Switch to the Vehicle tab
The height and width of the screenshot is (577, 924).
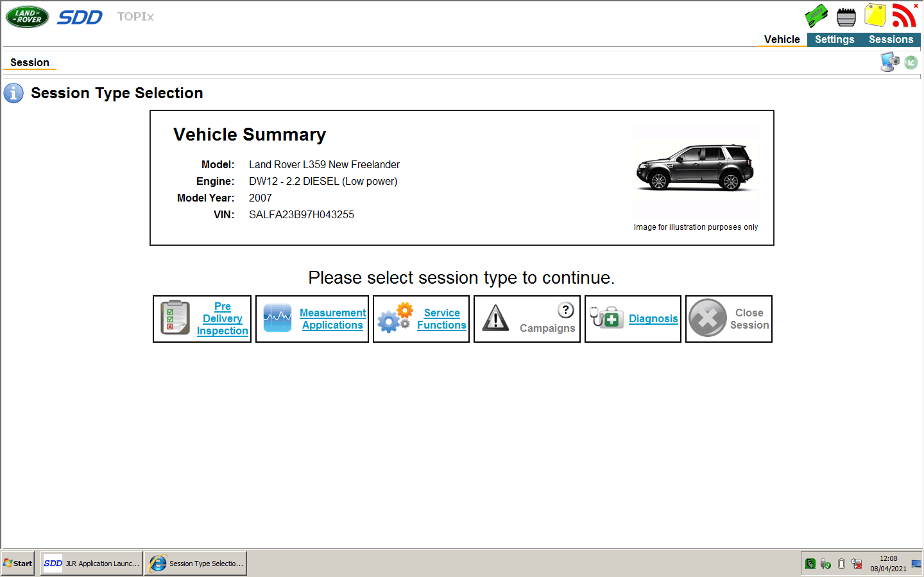pos(782,39)
